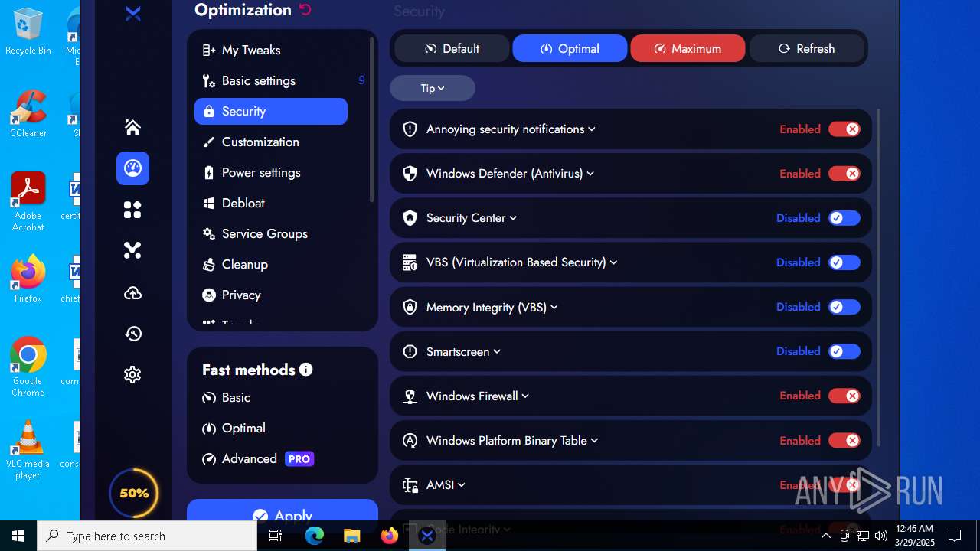Open Basic settings category
Image resolution: width=980 pixels, height=551 pixels.
[x=271, y=80]
